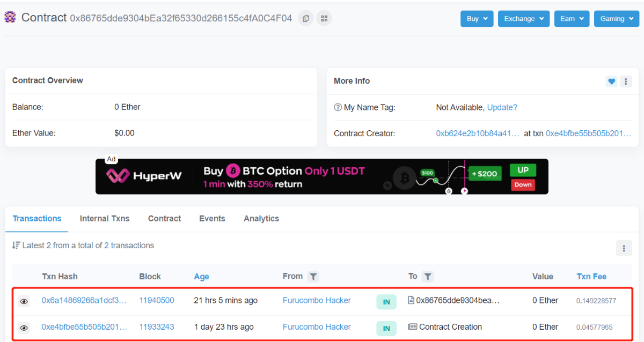This screenshot has height=342, width=644.
Task: Open the Earn dropdown
Action: (572, 18)
